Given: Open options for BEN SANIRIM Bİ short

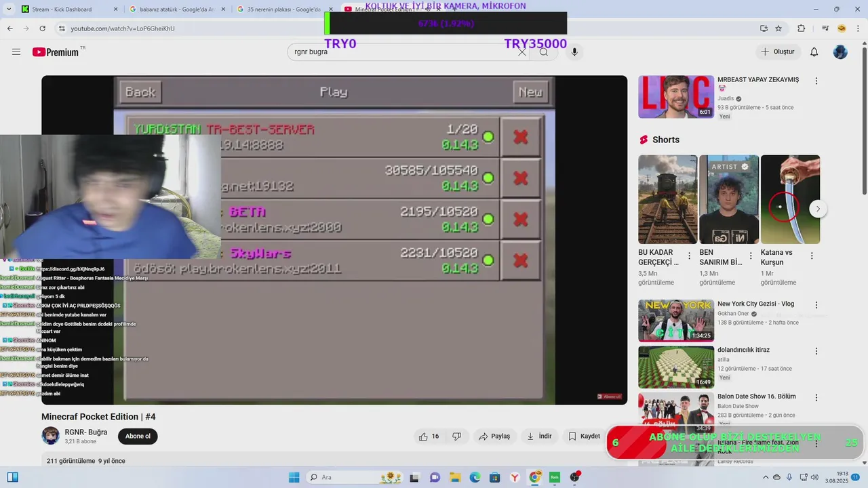Looking at the screenshot, I should (x=751, y=256).
